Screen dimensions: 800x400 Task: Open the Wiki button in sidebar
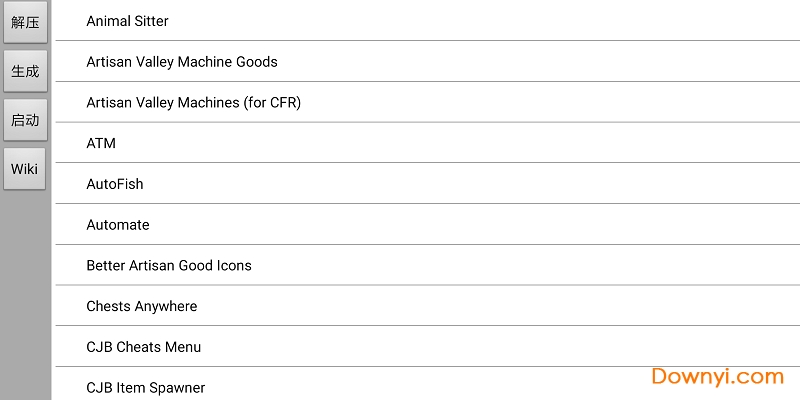point(25,169)
